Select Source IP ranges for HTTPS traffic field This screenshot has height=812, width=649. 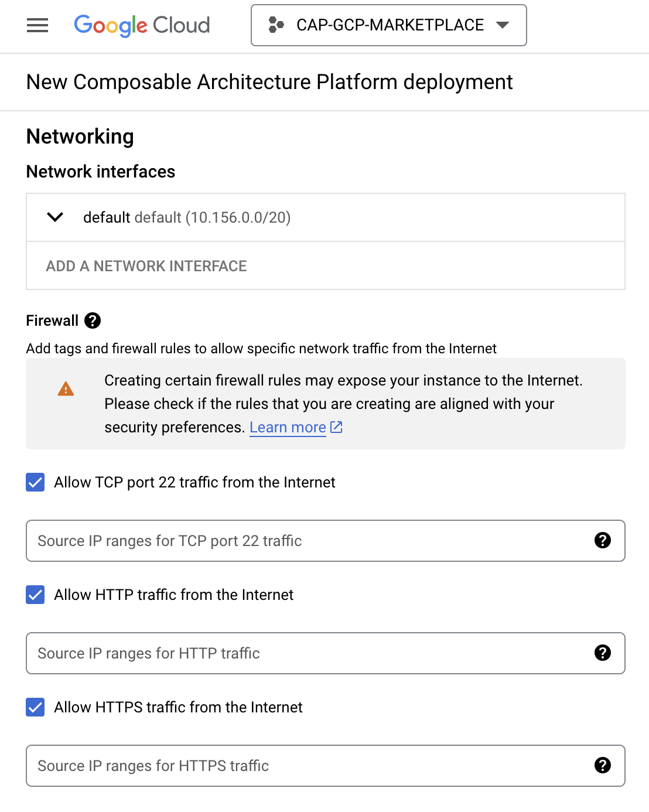[x=305, y=766]
